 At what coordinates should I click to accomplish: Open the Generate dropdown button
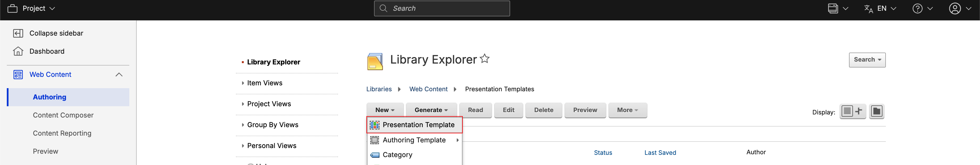[431, 110]
